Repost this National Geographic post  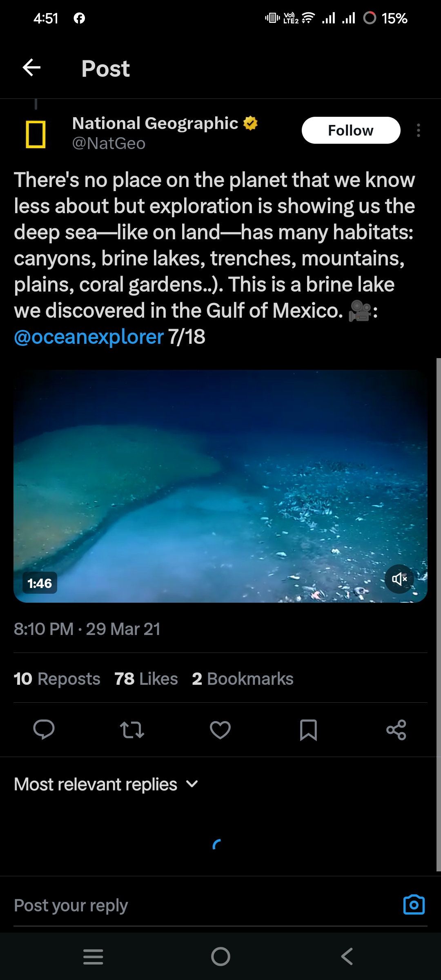point(132,730)
